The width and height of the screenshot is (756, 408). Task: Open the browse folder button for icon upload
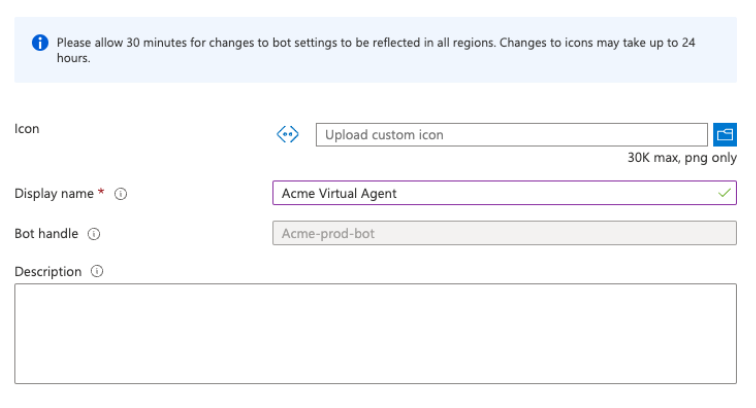point(725,135)
